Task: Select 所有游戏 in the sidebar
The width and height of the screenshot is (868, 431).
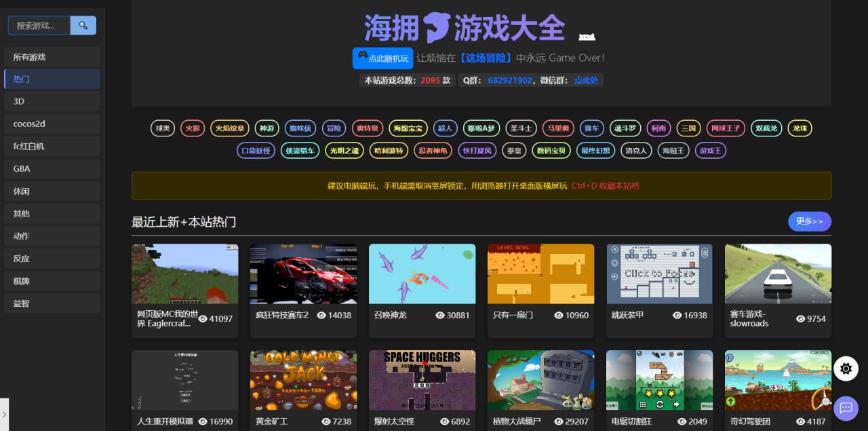Action: [52, 57]
